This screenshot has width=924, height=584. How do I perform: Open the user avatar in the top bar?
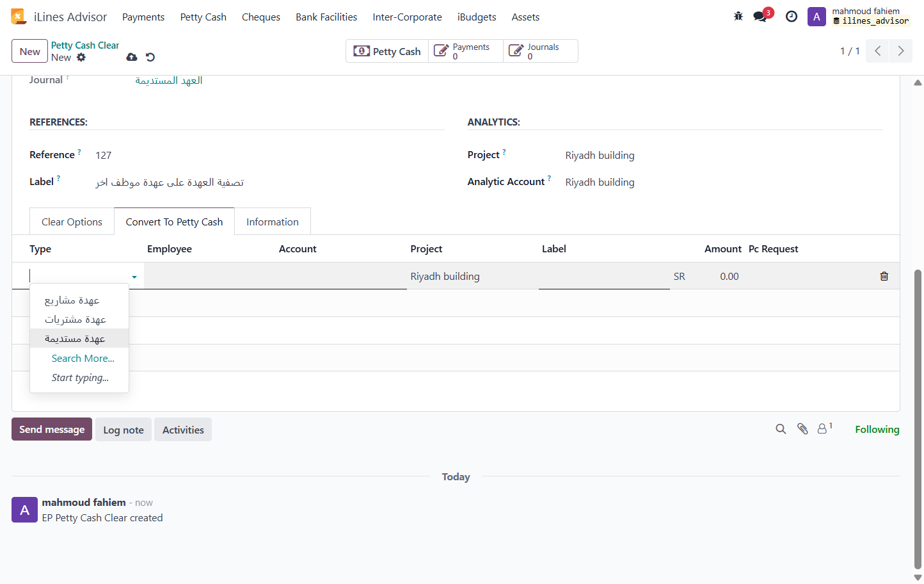tap(816, 17)
